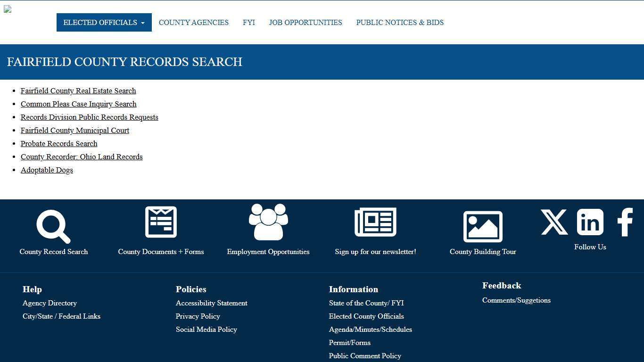Click the Employment Opportunities people icon
Screen dimensions: 644x362
(268, 222)
